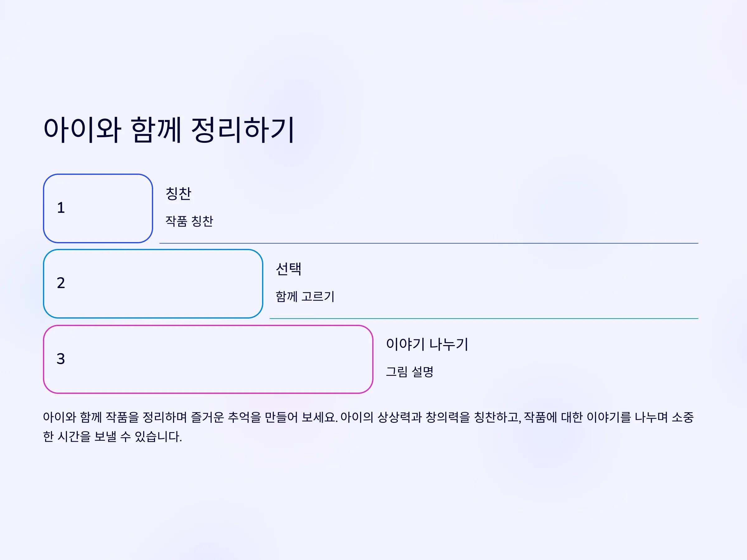Click the word 상상력과 in the paragraph
Image resolution: width=747 pixels, height=560 pixels.
pyautogui.click(x=400, y=417)
